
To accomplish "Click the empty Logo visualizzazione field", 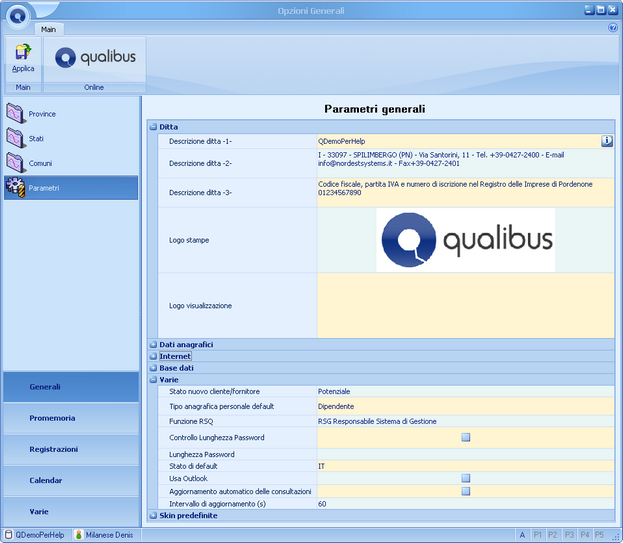I will click(x=465, y=305).
